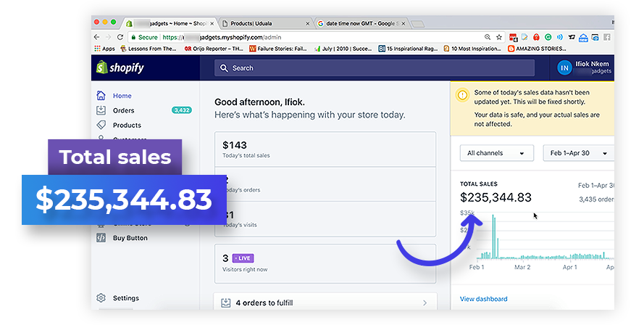644x325 pixels.
Task: Open Orijo Reporter bookmark
Action: (x=214, y=49)
